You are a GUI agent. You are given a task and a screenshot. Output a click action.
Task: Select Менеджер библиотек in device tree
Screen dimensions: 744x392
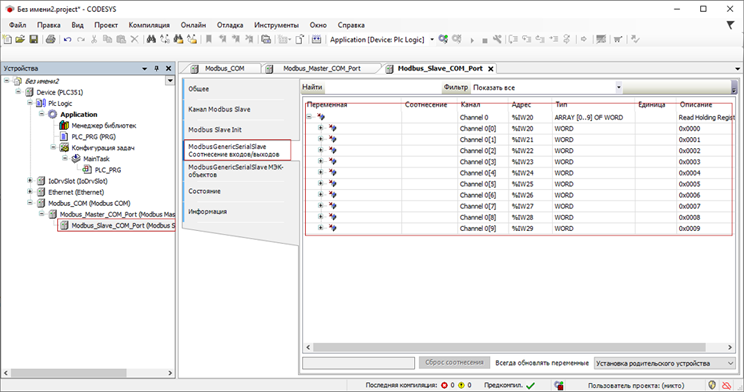98,125
